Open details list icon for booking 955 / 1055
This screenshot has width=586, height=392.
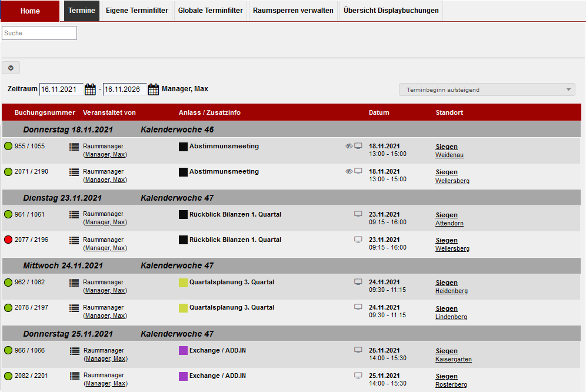tap(74, 147)
